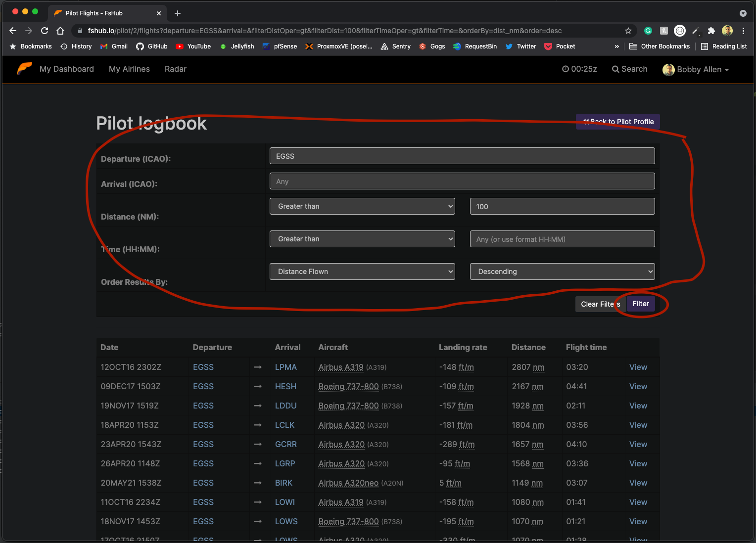756x543 pixels.
Task: Click the FsHub feather logo
Action: click(24, 69)
